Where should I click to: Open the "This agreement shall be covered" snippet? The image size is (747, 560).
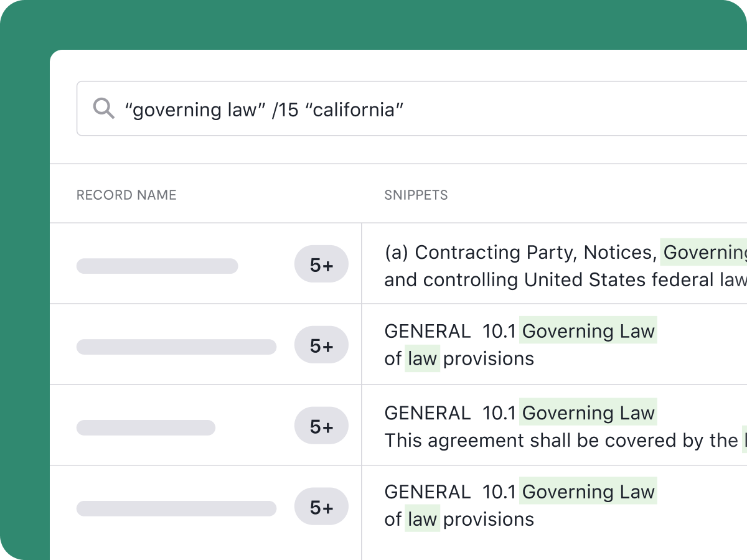(560, 440)
